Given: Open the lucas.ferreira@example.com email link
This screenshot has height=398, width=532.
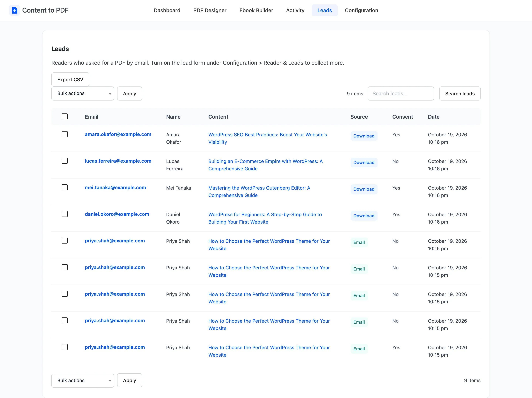Looking at the screenshot, I should [118, 161].
